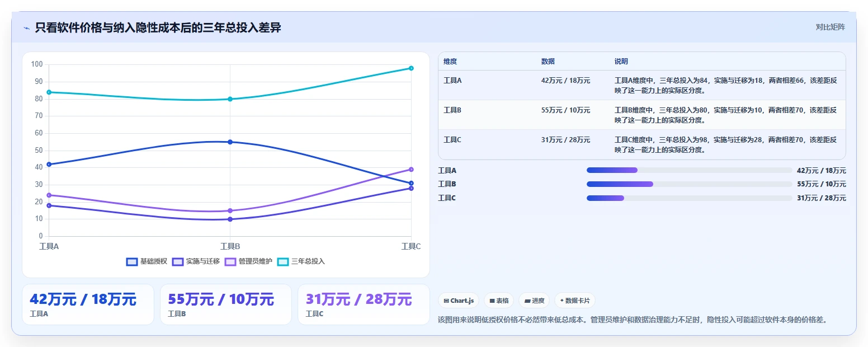
Task: Click the 工具B label on the chart x-axis
Action: click(230, 246)
